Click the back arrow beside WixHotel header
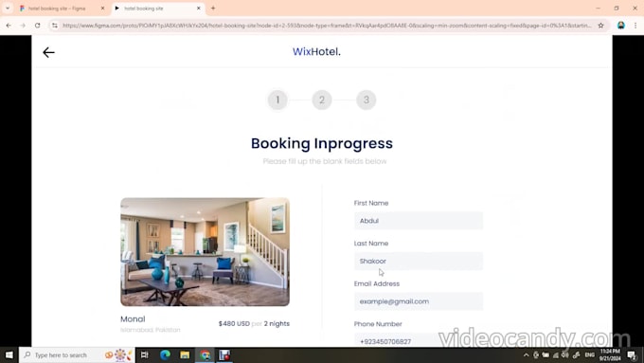This screenshot has width=644, height=363. click(48, 52)
